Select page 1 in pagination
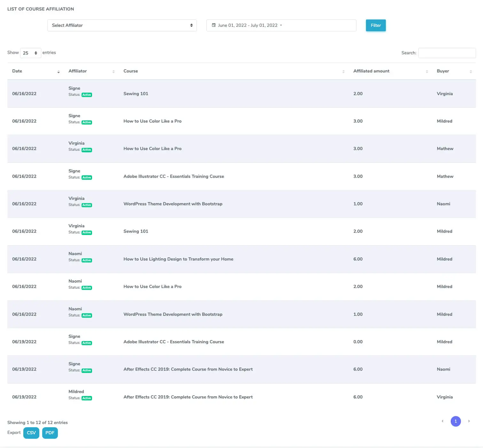This screenshot has height=448, width=483. (456, 421)
